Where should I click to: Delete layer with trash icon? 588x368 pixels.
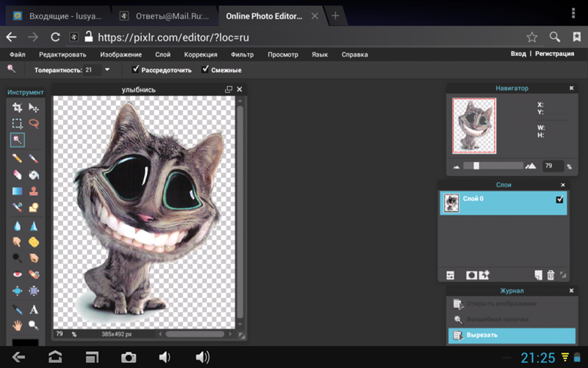pyautogui.click(x=551, y=275)
